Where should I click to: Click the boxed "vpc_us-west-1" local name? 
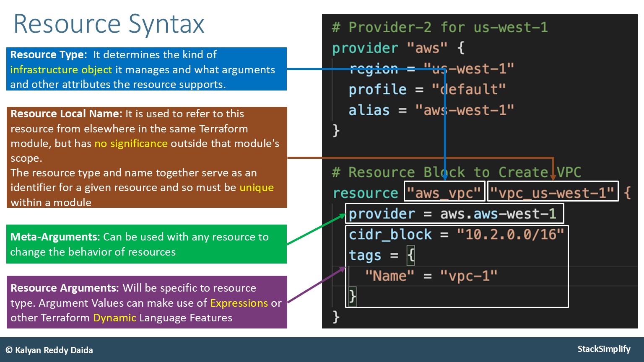click(553, 192)
